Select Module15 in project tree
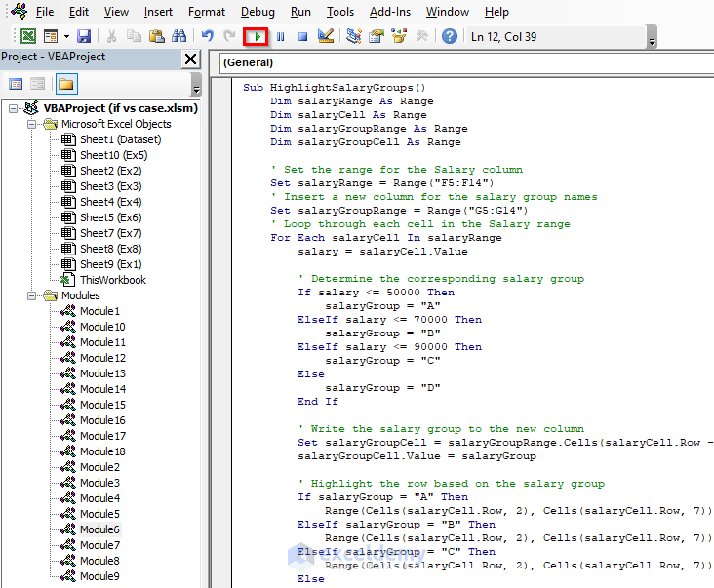 (102, 405)
